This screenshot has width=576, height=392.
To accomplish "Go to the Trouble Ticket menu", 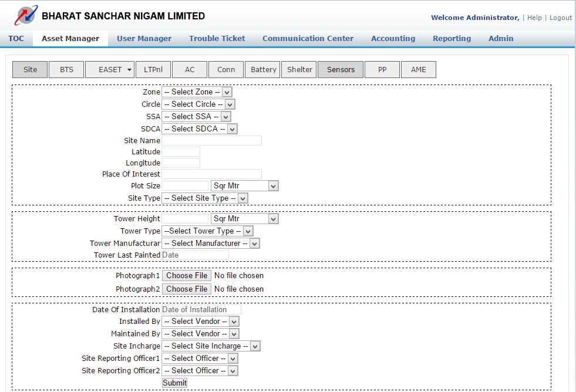I will 217,38.
